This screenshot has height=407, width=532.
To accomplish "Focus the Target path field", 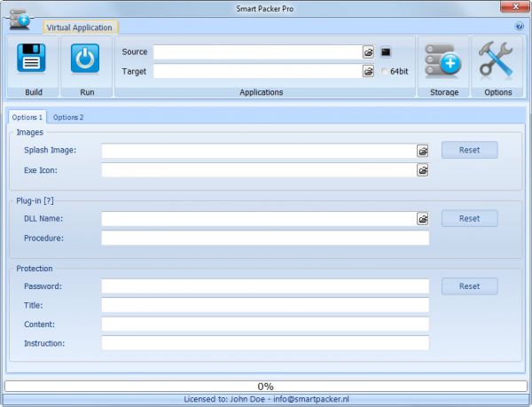I will pyautogui.click(x=258, y=71).
